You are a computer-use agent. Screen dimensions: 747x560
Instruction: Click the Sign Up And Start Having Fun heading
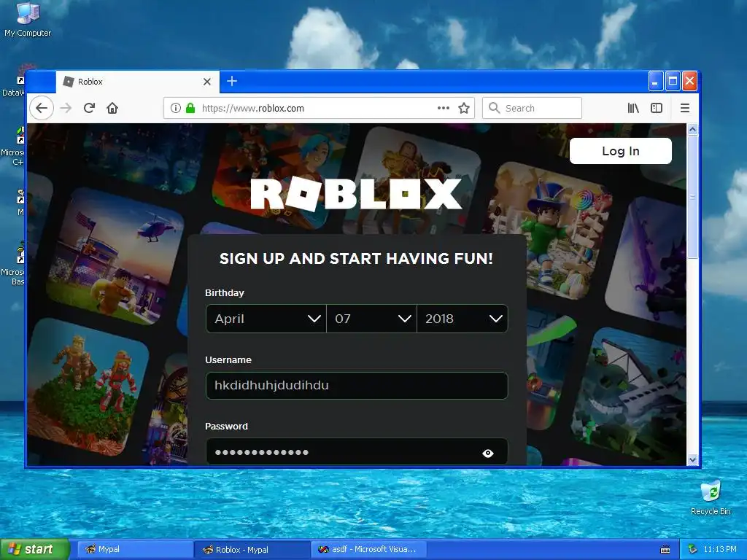(356, 259)
